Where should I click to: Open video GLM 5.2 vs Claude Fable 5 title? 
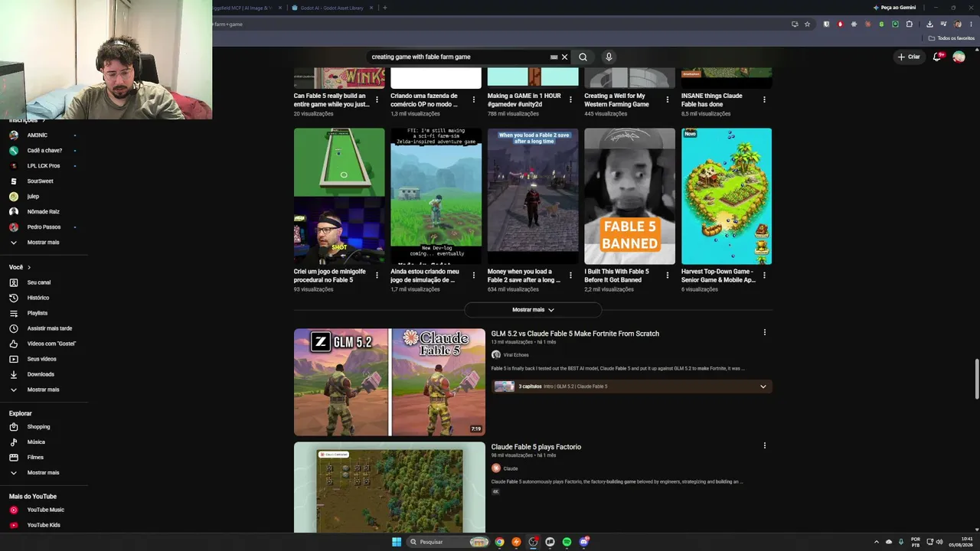pyautogui.click(x=575, y=334)
